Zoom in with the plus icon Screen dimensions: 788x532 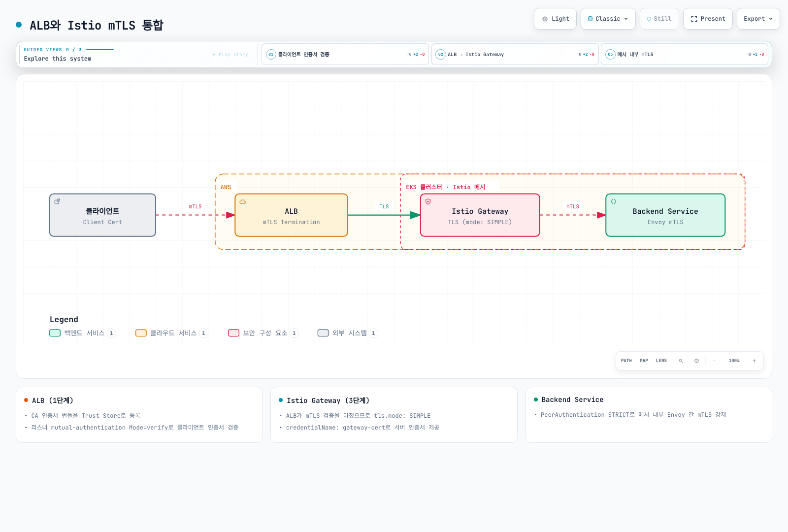point(754,361)
